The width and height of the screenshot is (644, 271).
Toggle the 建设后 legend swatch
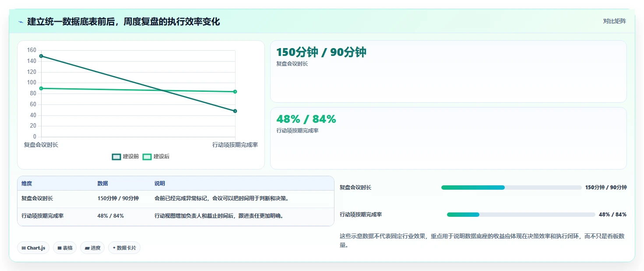click(147, 156)
